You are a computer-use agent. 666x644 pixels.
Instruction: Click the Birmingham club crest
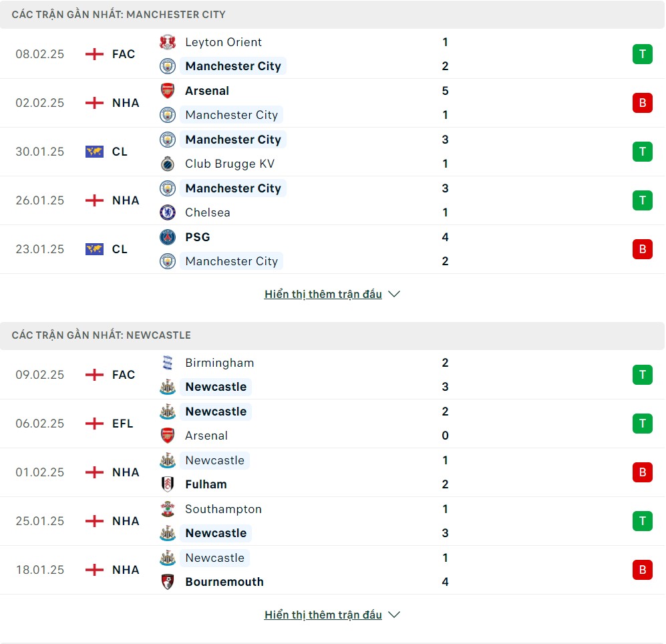coord(168,363)
